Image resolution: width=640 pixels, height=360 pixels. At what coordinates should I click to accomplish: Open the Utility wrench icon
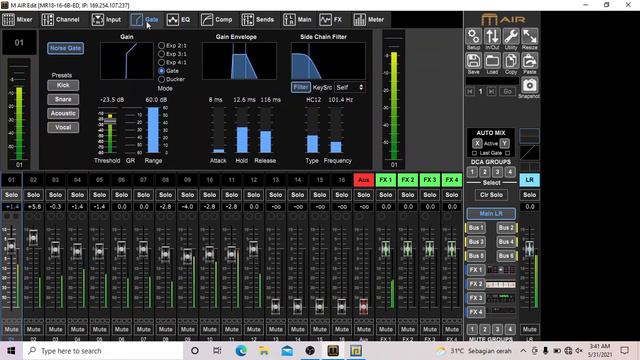(x=511, y=37)
